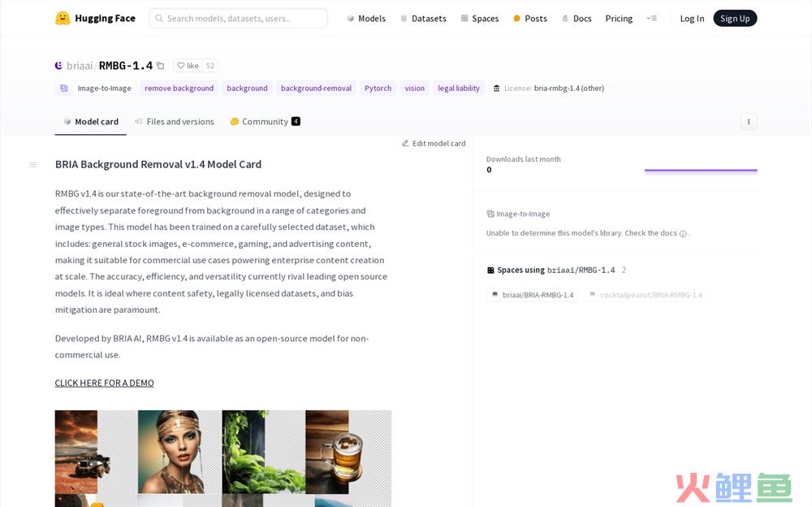
Task: Copy the model name RMBG-1.4 with the copy icon
Action: [161, 66]
